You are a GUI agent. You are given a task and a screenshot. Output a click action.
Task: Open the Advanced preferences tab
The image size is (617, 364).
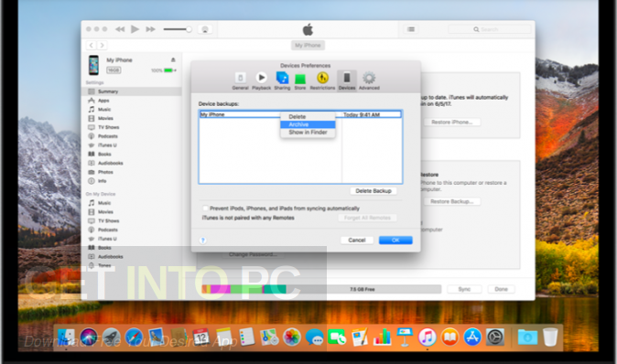tap(369, 81)
